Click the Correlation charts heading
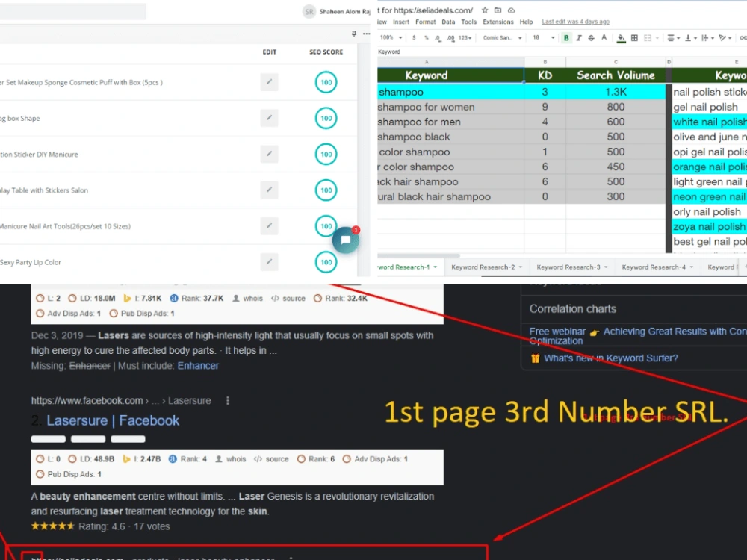 (573, 309)
